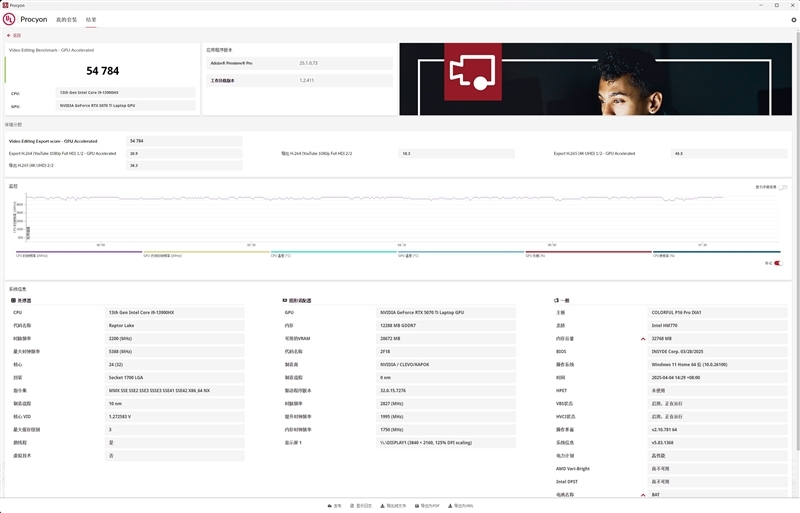Select the Results tab
Viewport: 800px width, 513px height.
pyautogui.click(x=91, y=19)
